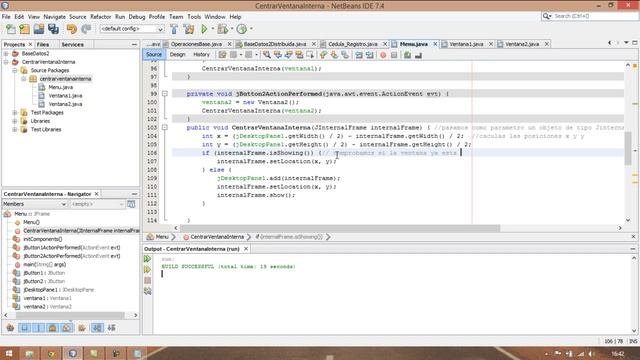
Task: Click the Profile Project toolbar icon
Action: 242,29
